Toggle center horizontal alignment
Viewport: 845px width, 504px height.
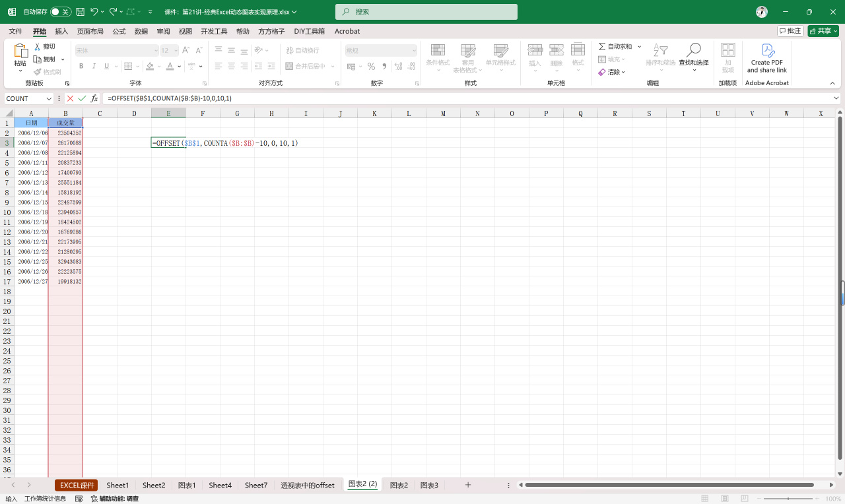coord(231,66)
